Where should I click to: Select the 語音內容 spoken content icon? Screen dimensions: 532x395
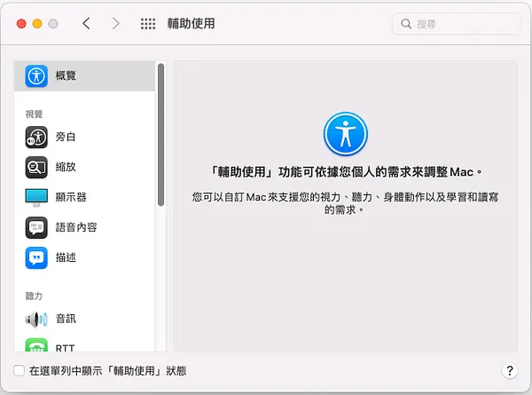coord(36,227)
